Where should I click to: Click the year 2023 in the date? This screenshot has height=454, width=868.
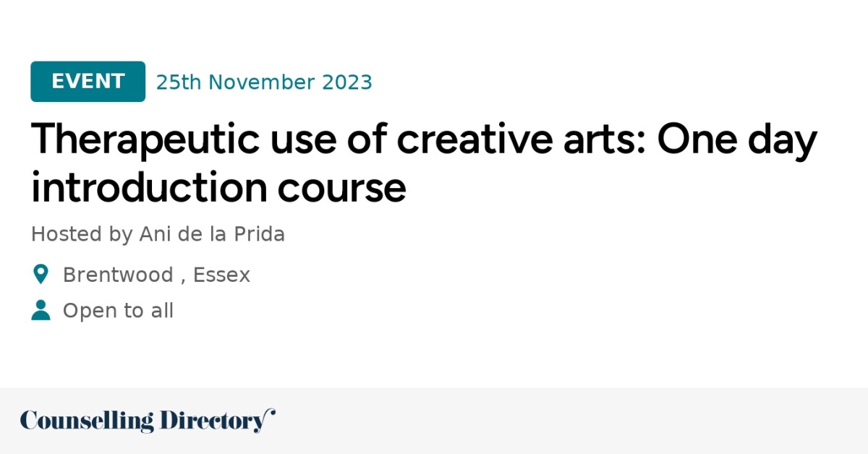pyautogui.click(x=347, y=82)
